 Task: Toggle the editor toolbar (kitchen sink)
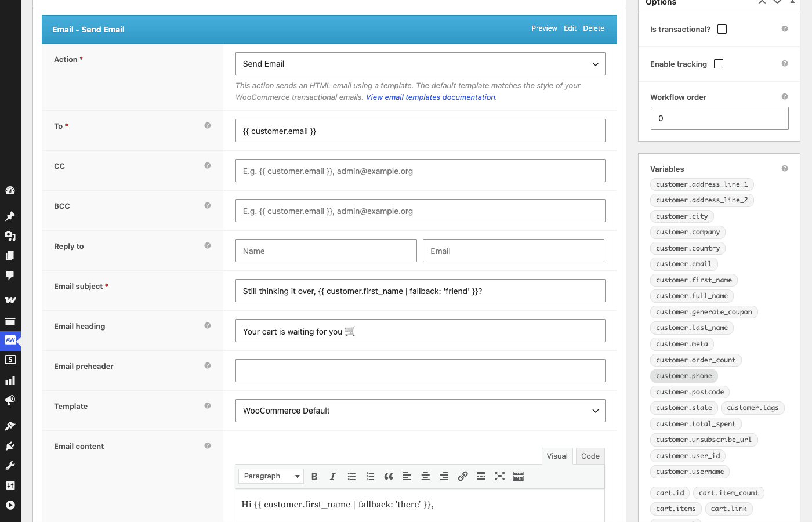point(519,476)
